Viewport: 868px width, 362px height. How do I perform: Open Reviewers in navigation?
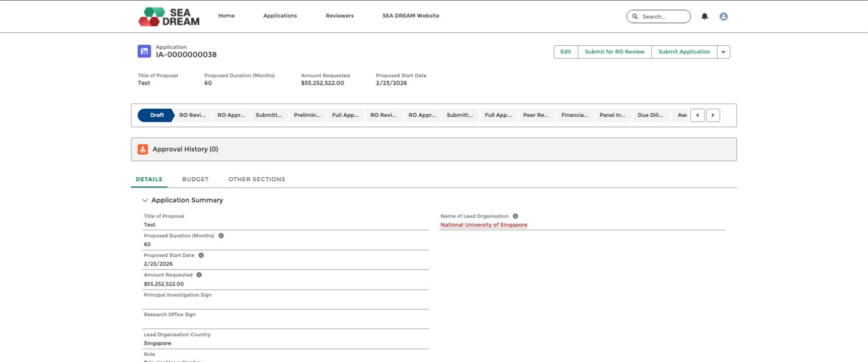point(340,16)
